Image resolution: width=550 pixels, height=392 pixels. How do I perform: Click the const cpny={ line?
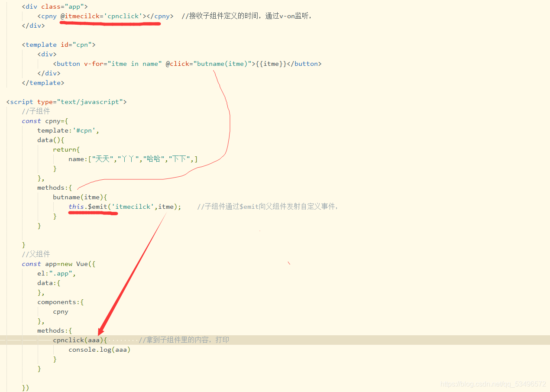click(45, 121)
